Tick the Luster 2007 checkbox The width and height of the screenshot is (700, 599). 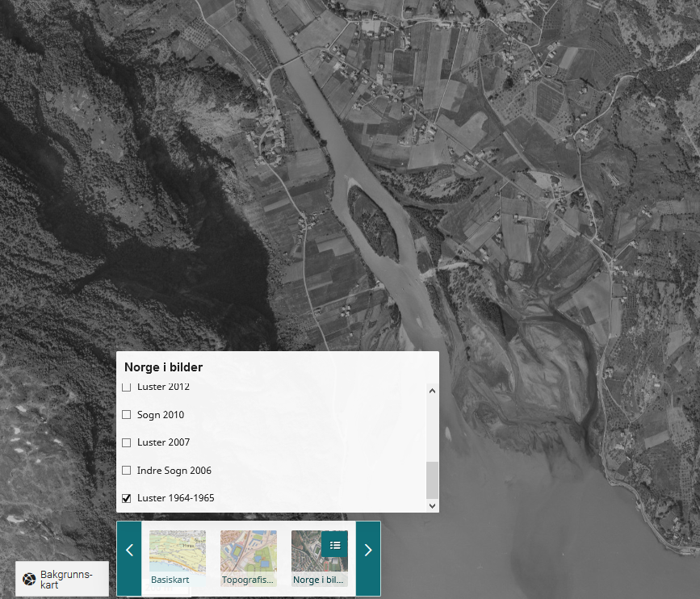(126, 442)
